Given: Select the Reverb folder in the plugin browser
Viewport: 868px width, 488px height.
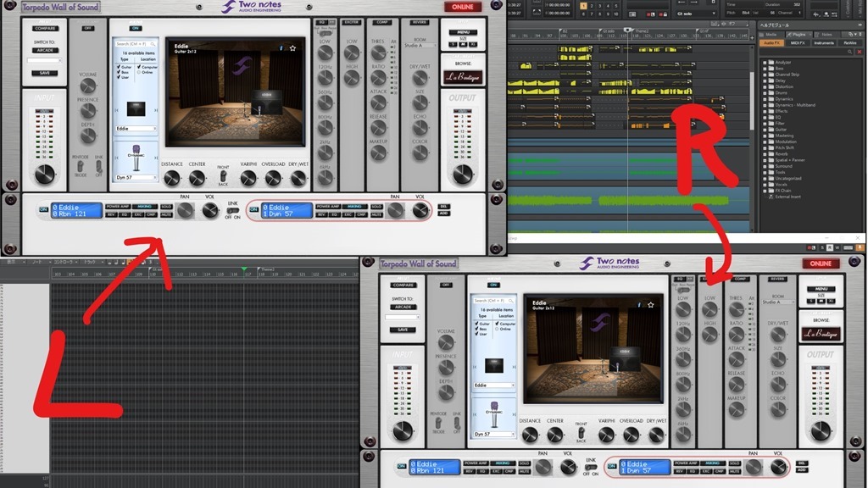Looking at the screenshot, I should point(781,153).
